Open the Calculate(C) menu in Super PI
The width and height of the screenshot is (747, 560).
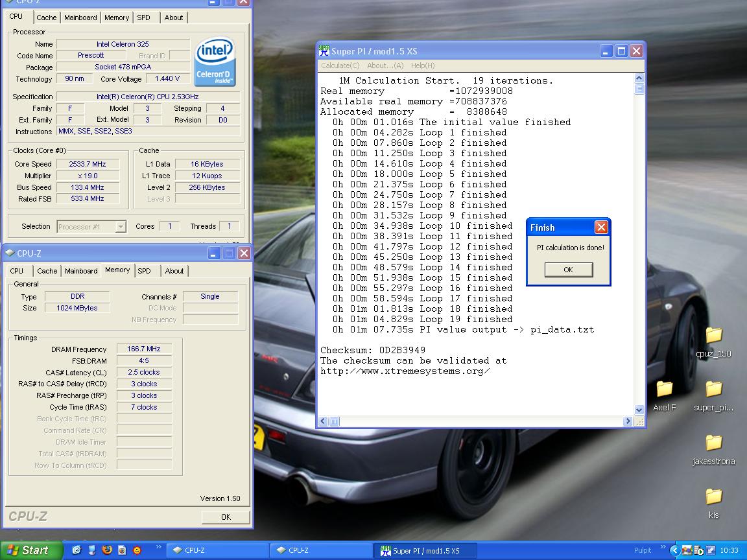click(340, 65)
